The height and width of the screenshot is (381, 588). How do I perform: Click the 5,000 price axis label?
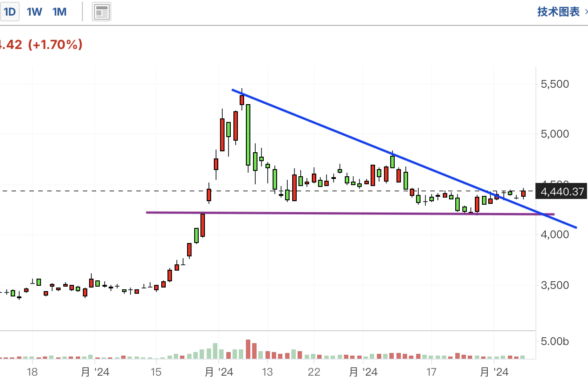click(554, 134)
